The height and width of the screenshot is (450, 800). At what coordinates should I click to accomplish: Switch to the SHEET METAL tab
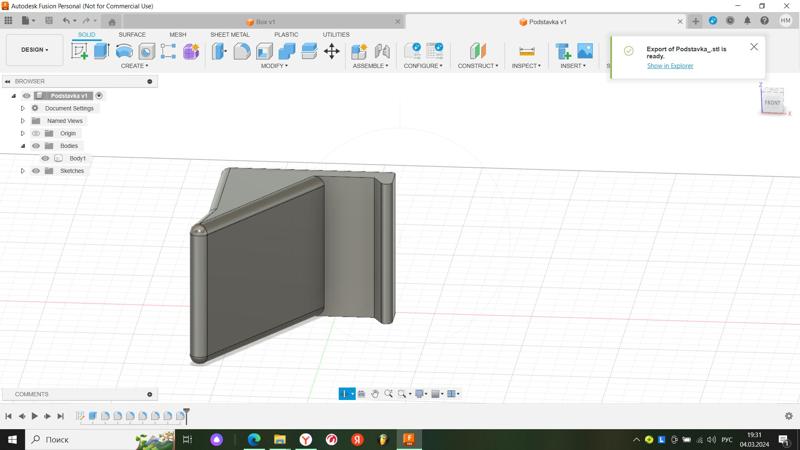(x=229, y=34)
